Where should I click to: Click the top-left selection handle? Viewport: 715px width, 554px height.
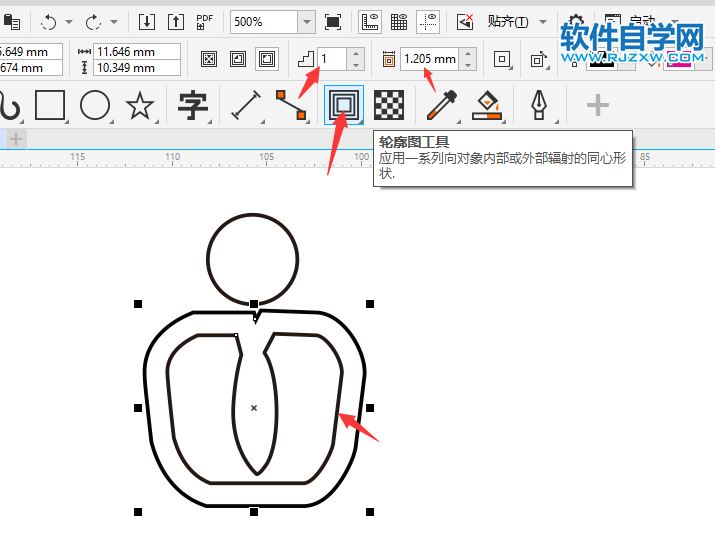[x=138, y=304]
